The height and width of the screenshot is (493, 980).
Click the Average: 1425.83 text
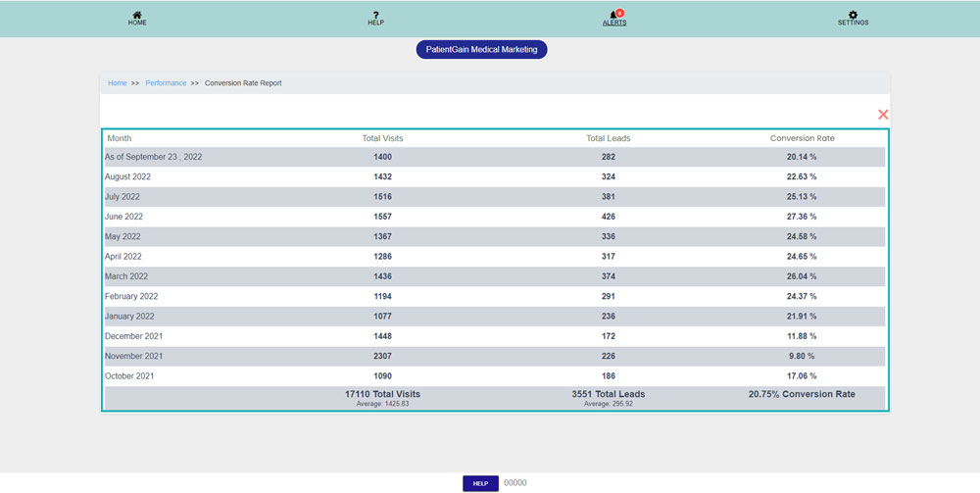382,404
